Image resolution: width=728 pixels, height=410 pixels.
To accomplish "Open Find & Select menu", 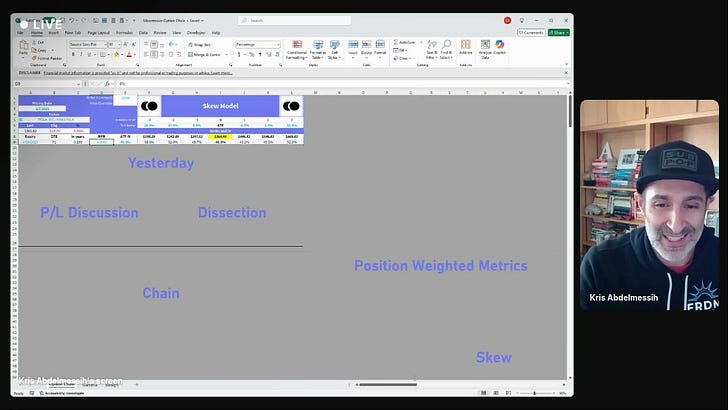I will [446, 49].
